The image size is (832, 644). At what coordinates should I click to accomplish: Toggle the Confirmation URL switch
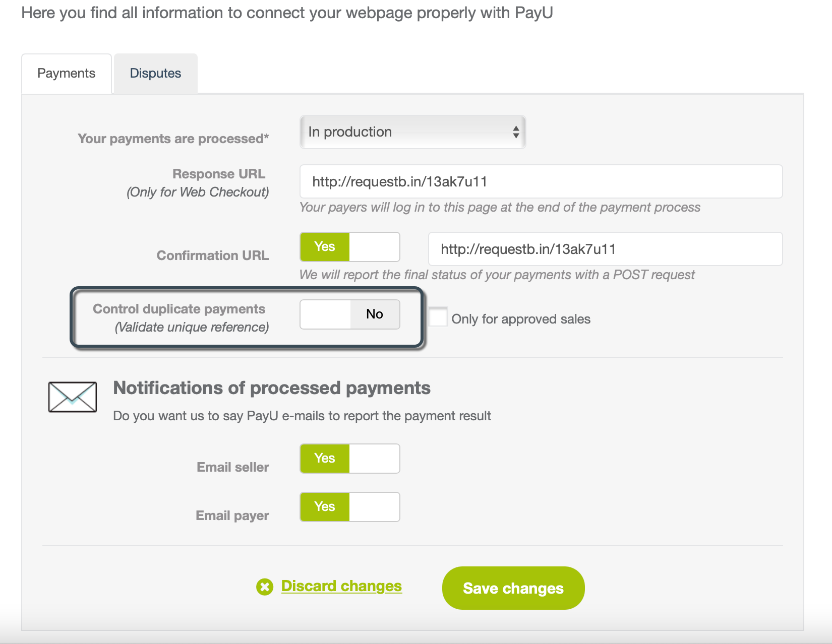pos(350,247)
